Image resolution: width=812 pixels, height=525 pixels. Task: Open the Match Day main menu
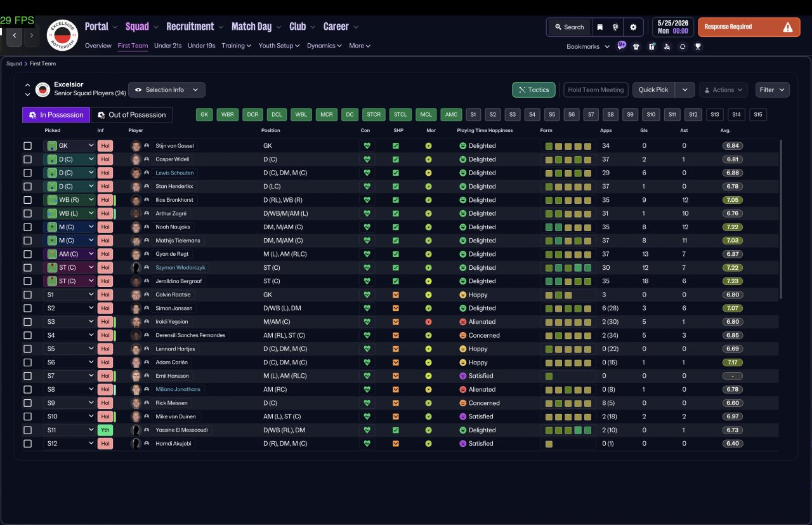pyautogui.click(x=256, y=27)
